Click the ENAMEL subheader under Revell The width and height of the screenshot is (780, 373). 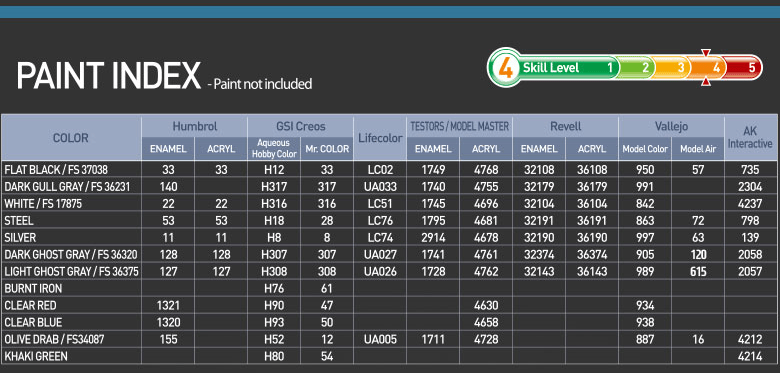coord(539,149)
